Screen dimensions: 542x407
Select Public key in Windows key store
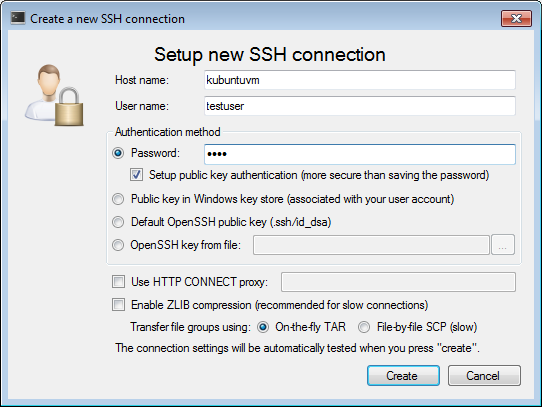[118, 199]
